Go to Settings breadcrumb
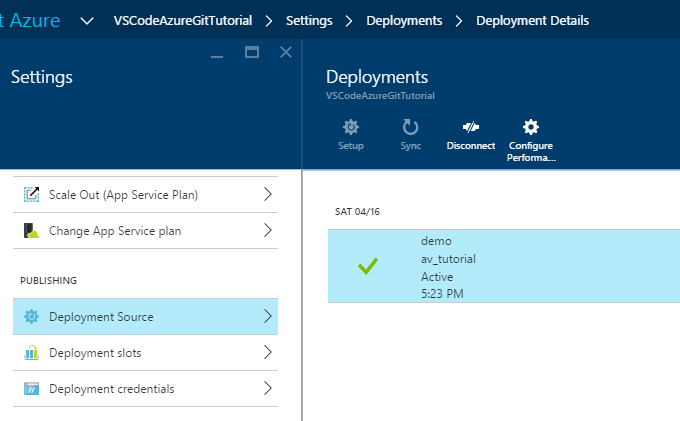This screenshot has width=680, height=421. [x=309, y=21]
